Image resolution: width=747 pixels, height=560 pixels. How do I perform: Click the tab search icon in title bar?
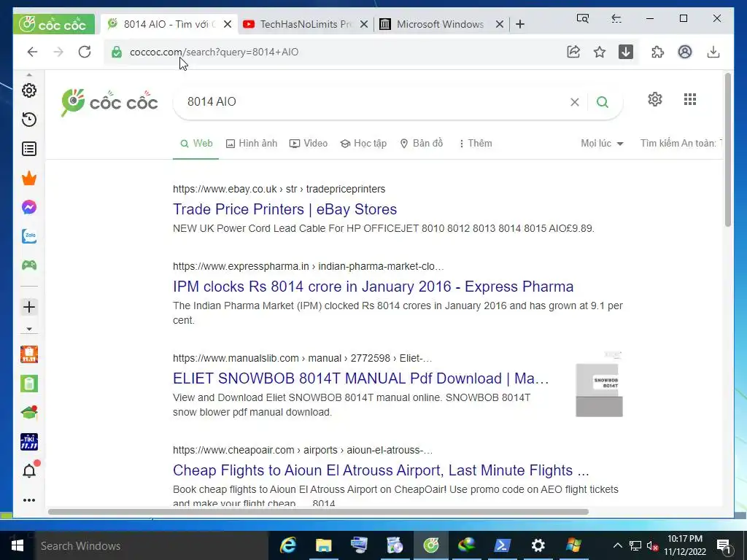pyautogui.click(x=583, y=18)
